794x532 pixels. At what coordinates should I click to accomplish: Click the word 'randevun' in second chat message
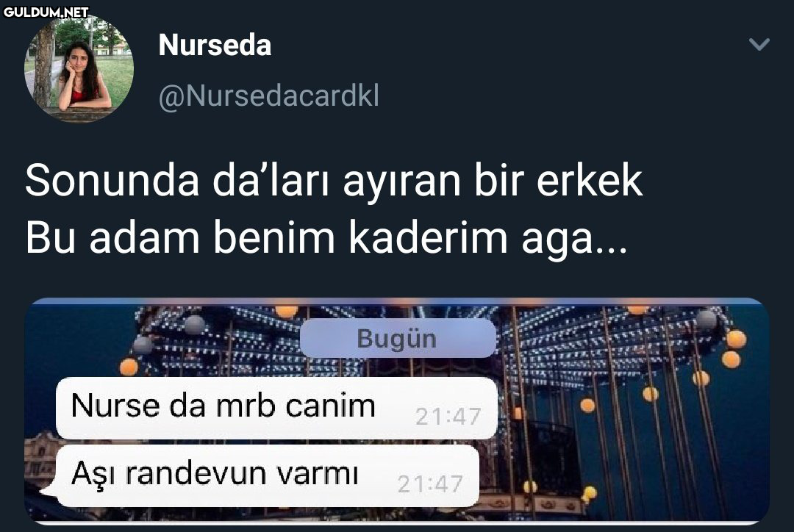196,474
